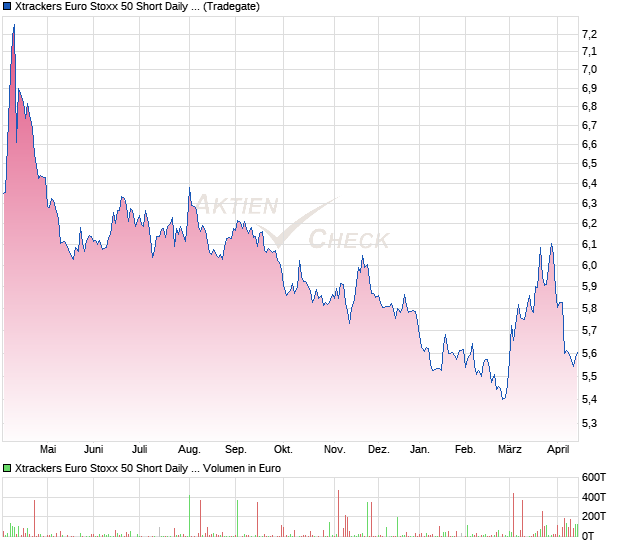Click the 'Okt.' month label
620x546 pixels.
284,450
